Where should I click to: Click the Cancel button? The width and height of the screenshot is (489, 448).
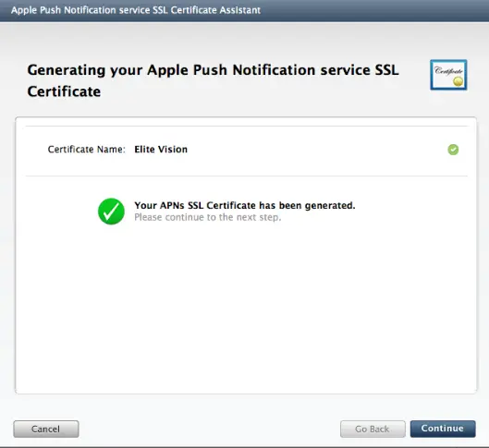point(46,429)
